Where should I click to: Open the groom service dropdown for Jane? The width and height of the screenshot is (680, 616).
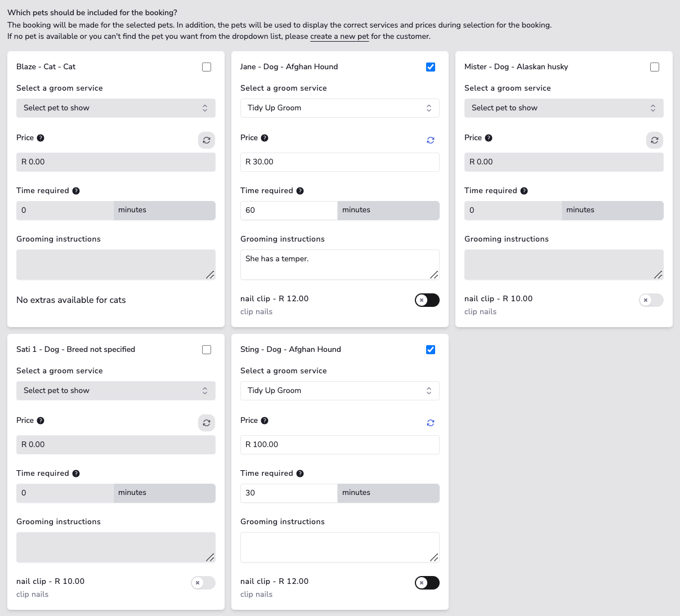point(339,108)
